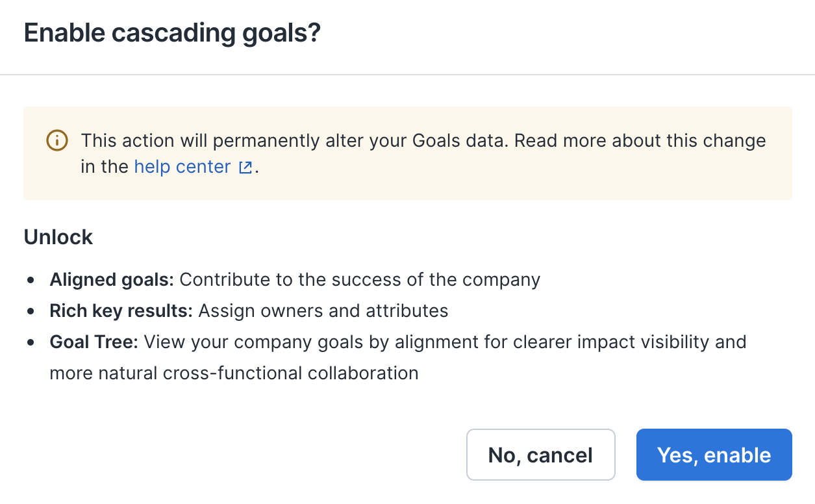Click the info circle icon in warning banner
Viewport: 815px width, 504px height.
click(57, 140)
